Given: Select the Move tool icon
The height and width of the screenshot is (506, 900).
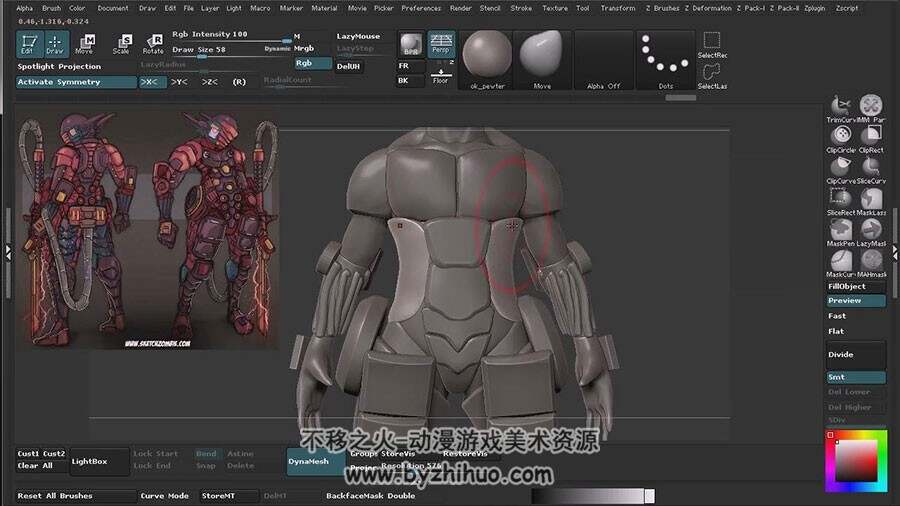Looking at the screenshot, I should 85,44.
